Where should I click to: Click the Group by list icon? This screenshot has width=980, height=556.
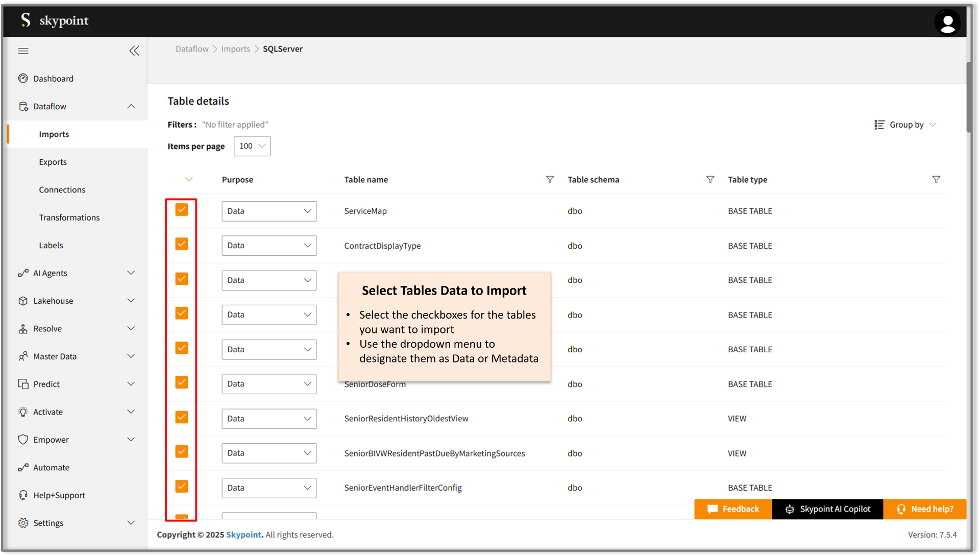[879, 125]
